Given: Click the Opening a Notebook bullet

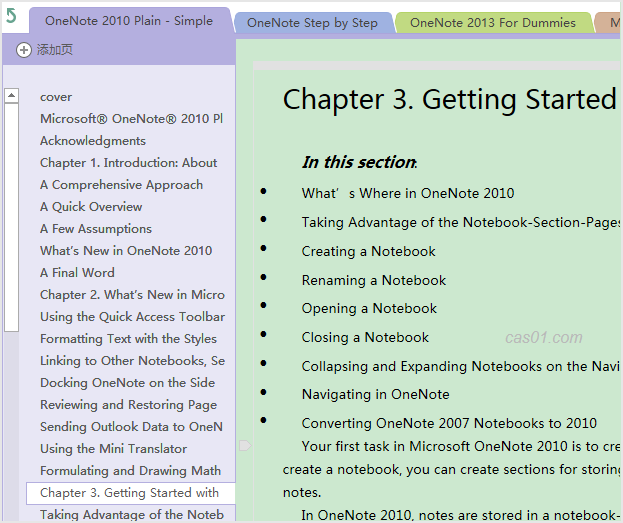Looking at the screenshot, I should (x=369, y=309).
